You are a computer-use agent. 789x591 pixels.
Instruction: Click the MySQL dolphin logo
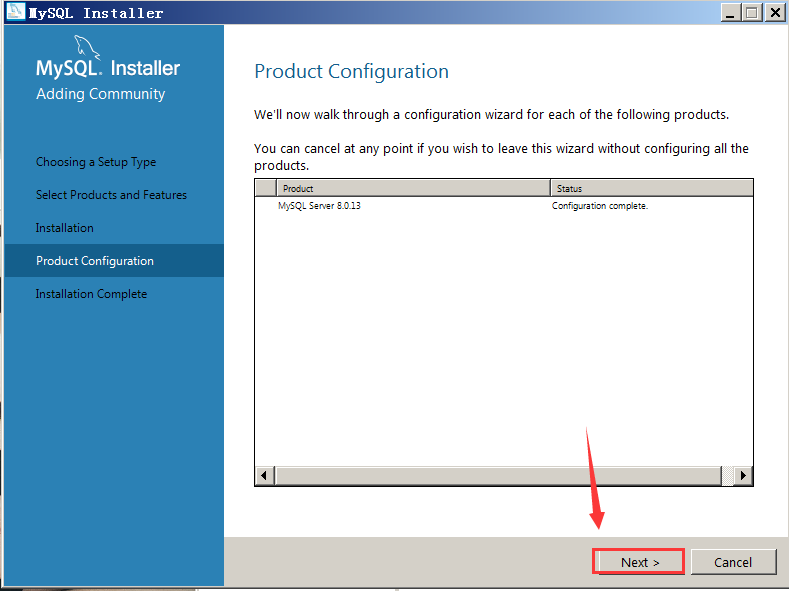click(87, 47)
